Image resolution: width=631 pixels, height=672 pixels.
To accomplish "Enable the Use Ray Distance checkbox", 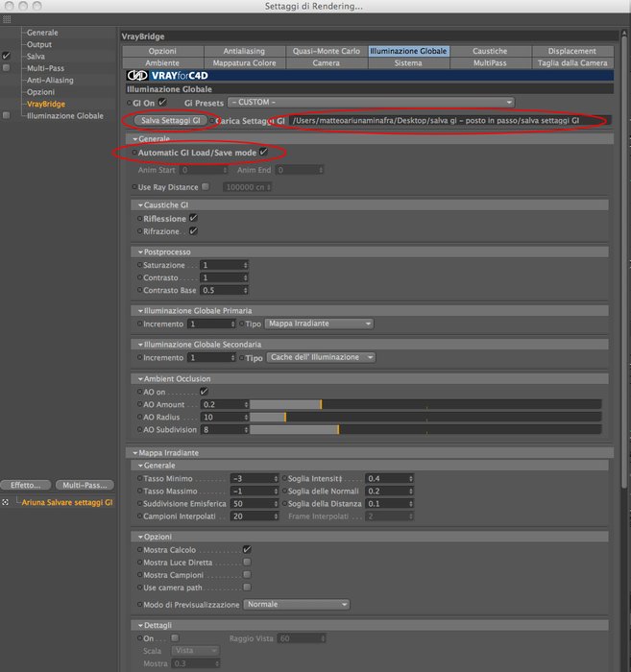I will [x=206, y=187].
